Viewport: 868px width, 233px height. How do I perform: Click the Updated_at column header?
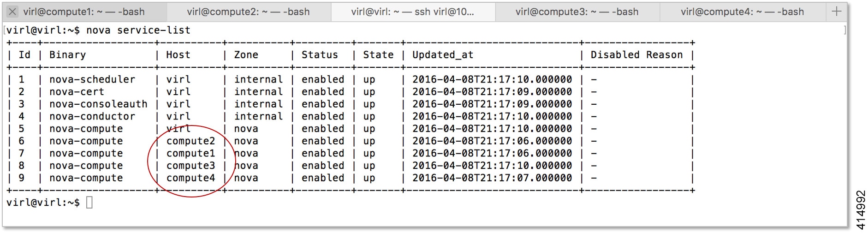click(443, 55)
